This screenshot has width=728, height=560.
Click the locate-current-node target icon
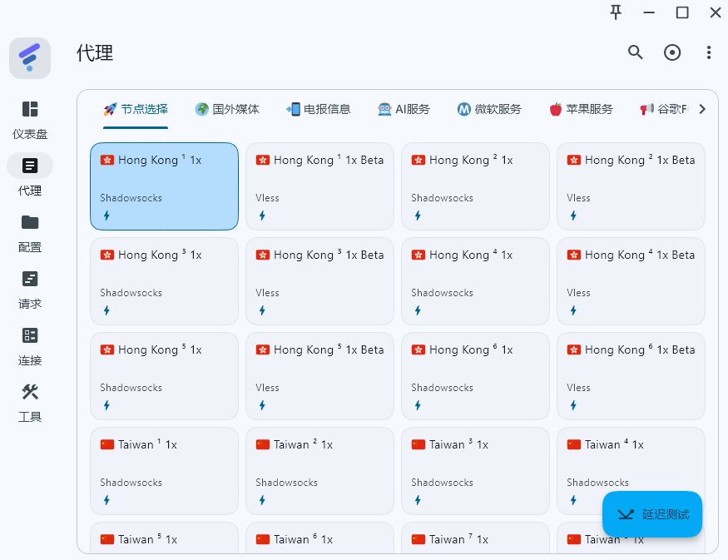click(671, 52)
